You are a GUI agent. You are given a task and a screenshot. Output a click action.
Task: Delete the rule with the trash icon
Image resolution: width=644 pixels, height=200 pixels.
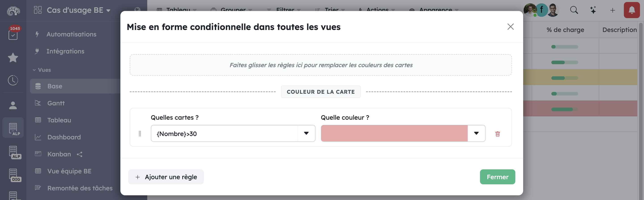(497, 134)
